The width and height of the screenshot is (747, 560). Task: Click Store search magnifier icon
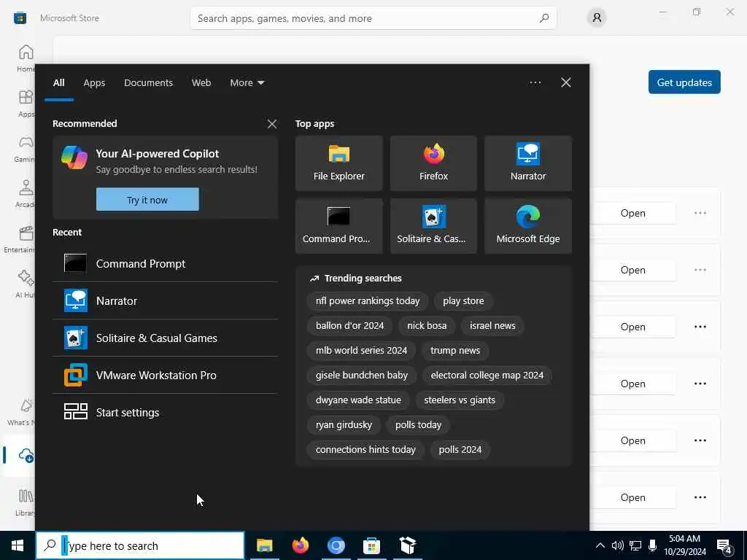click(x=544, y=18)
